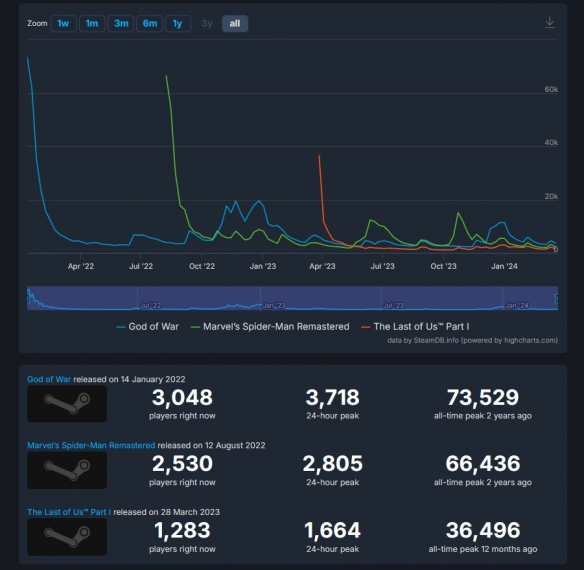Click the 73,529 all-time peak value
The height and width of the screenshot is (570, 584).
pyautogui.click(x=483, y=398)
